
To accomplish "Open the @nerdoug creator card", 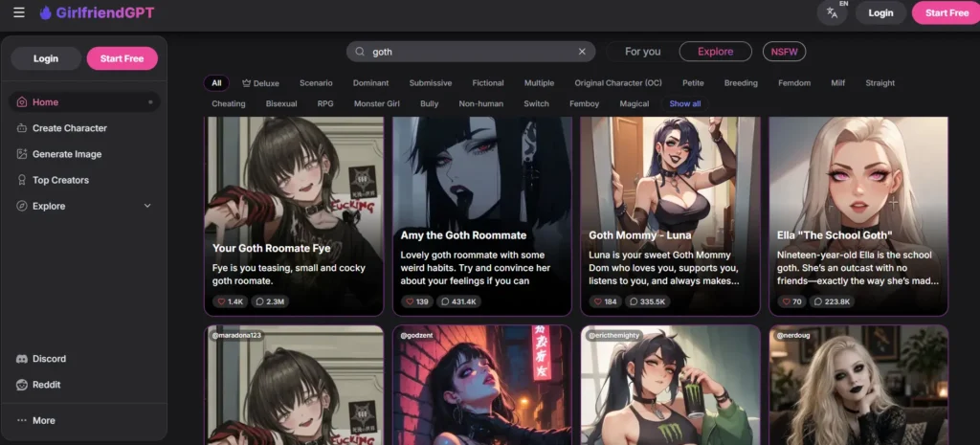I will click(x=858, y=385).
